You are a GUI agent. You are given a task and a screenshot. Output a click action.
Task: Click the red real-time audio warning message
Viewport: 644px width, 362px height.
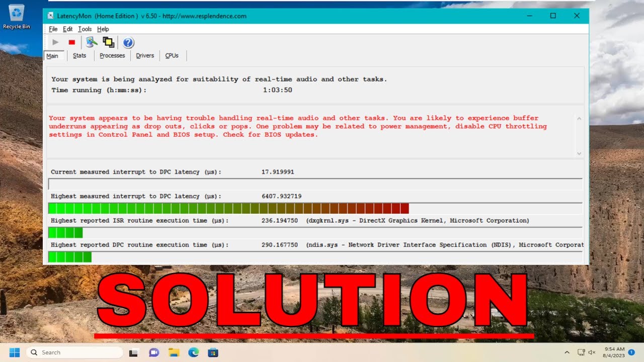click(x=297, y=126)
